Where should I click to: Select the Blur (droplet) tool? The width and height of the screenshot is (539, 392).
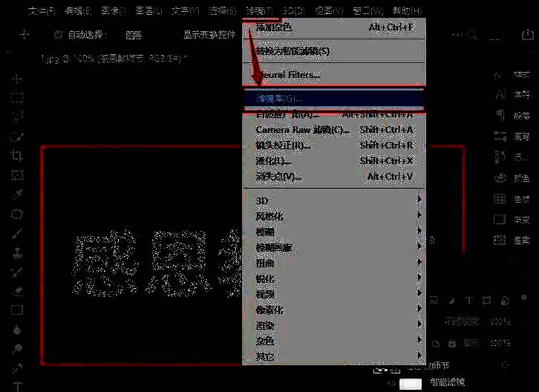point(17,330)
